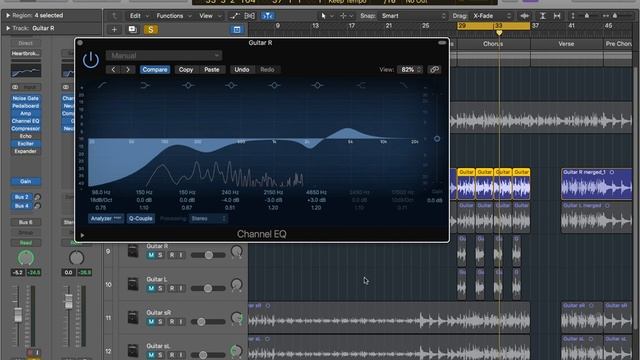Click the channel strip EQ thumbnail
The image size is (640, 360).
[26, 71]
